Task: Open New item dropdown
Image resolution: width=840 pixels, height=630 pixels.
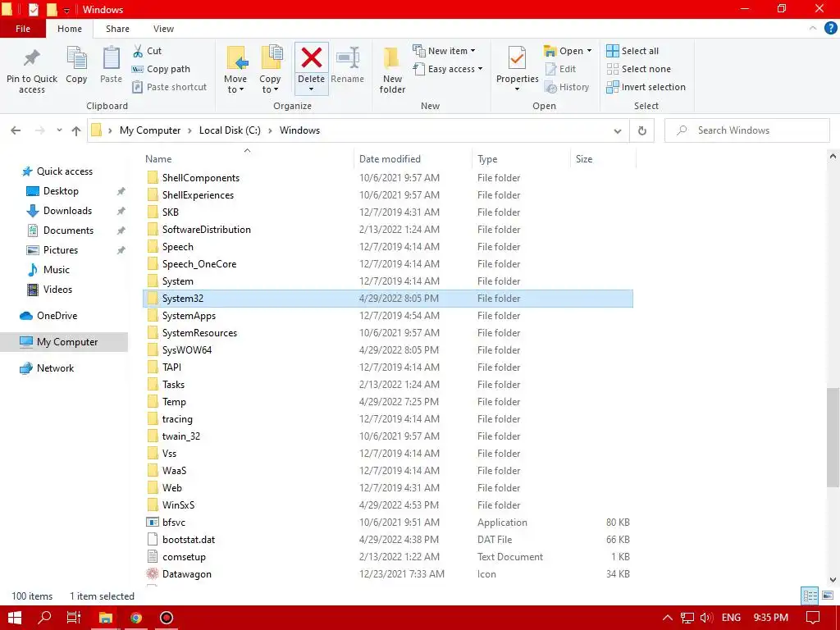Action: [x=444, y=51]
